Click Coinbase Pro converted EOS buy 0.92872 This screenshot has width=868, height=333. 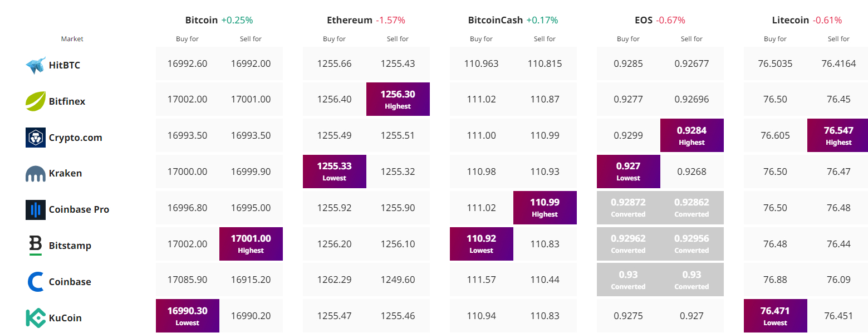click(x=628, y=207)
